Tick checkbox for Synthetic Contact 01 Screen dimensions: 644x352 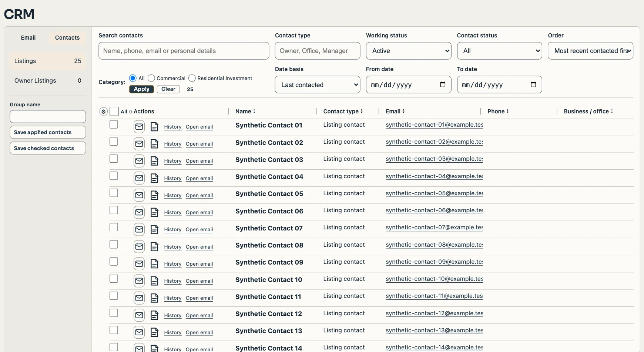coord(114,124)
